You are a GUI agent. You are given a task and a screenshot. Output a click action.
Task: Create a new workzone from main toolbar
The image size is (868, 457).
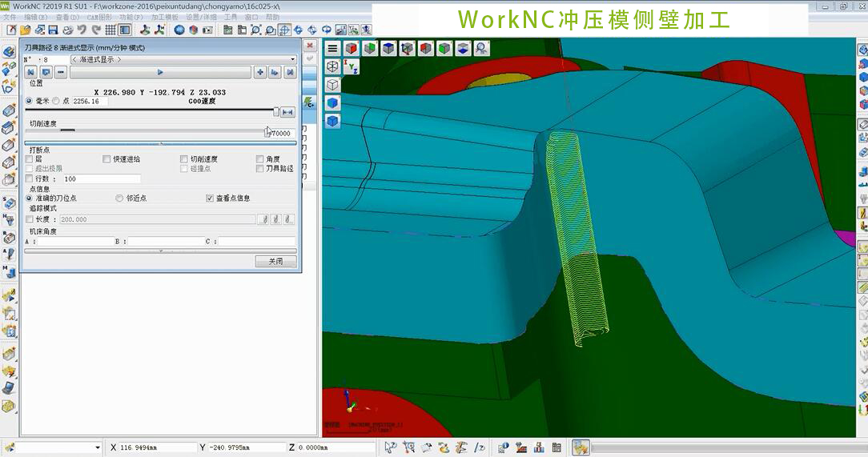tap(11, 30)
